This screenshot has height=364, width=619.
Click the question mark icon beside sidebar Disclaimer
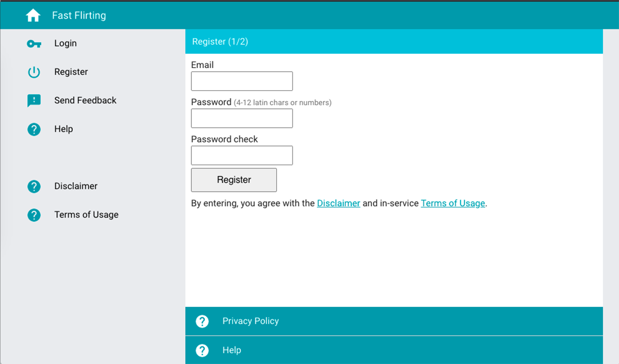coord(34,187)
